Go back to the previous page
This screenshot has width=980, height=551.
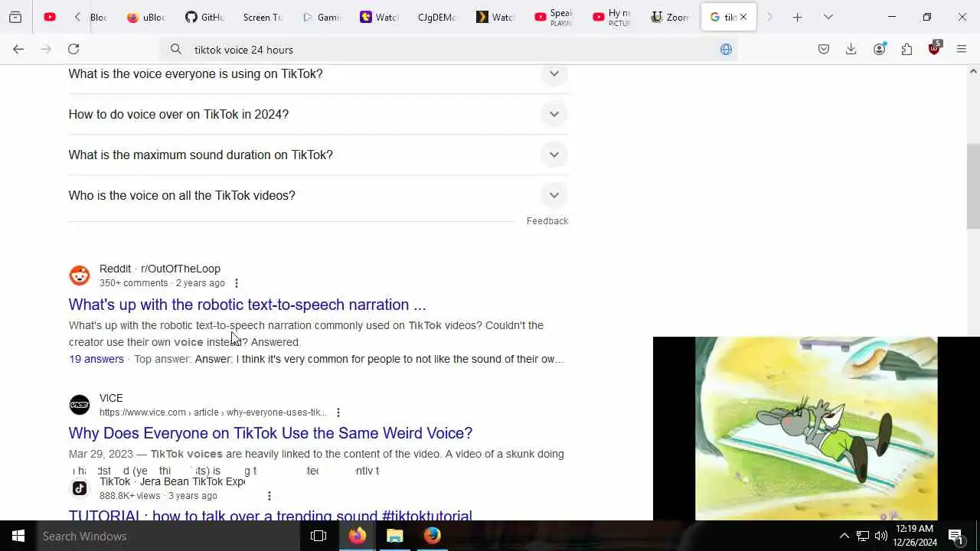(x=18, y=49)
